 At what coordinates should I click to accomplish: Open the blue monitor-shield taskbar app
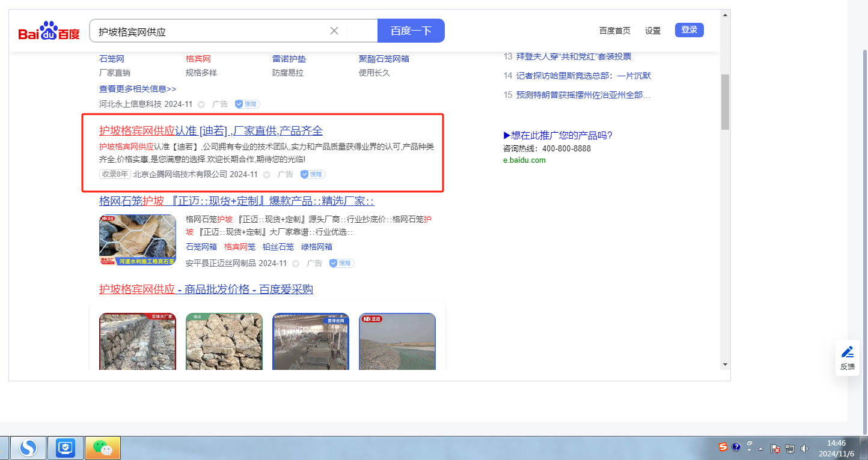coord(65,447)
